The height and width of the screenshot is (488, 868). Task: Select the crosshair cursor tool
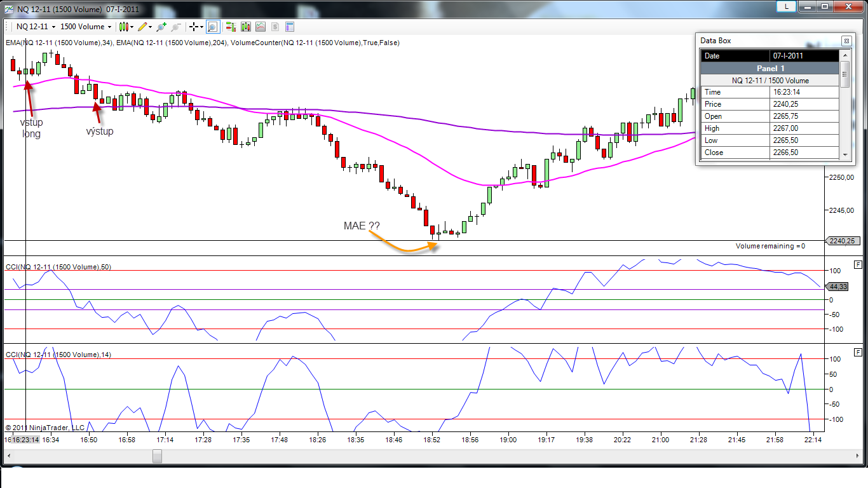point(193,27)
